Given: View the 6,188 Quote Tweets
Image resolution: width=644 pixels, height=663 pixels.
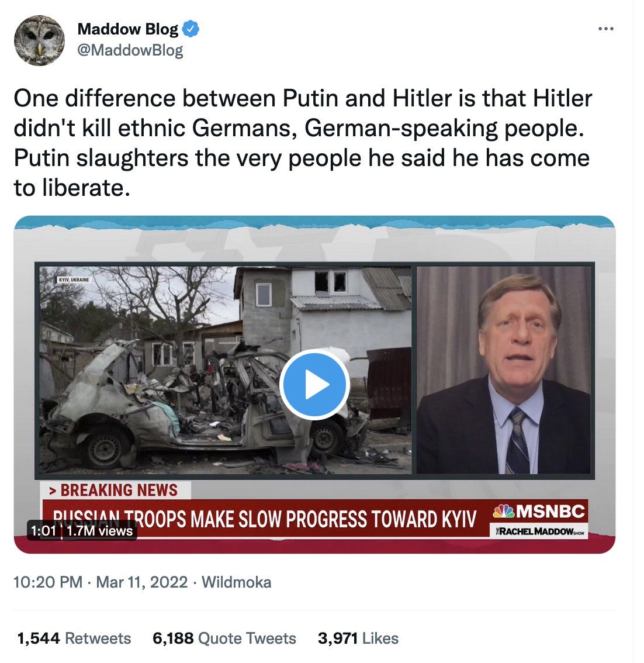Looking at the screenshot, I should click(x=224, y=638).
